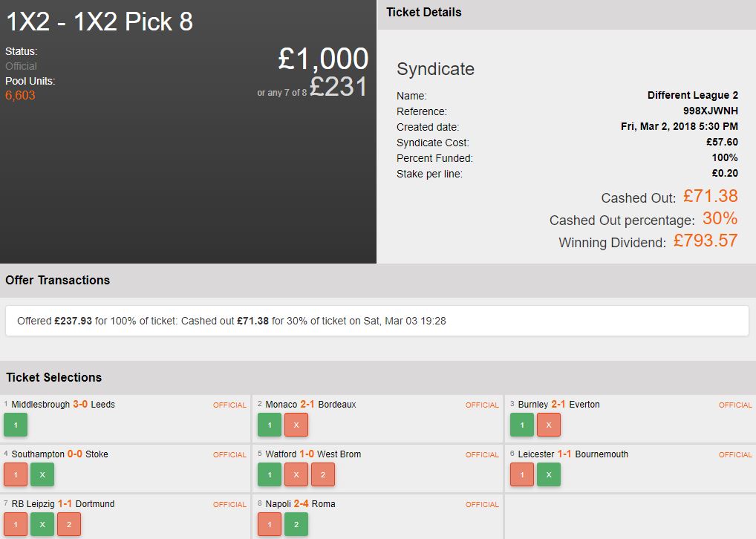
Task: Click the Ticket Selections section header
Action: tap(53, 377)
